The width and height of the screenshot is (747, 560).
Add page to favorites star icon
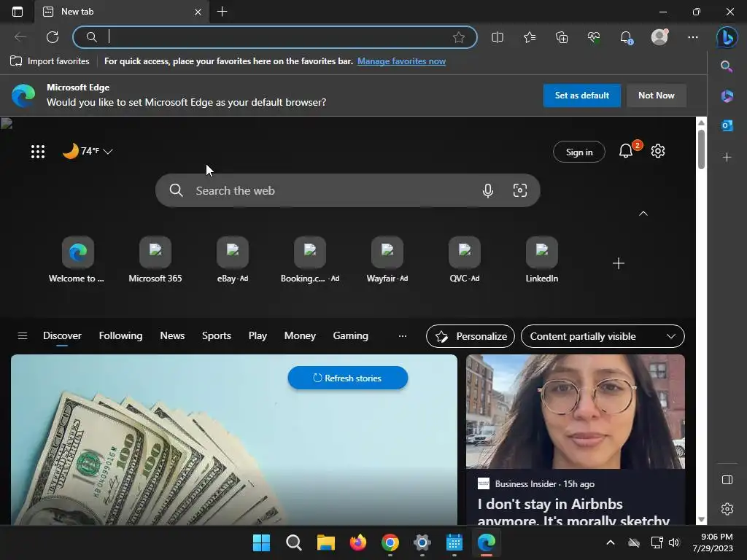pyautogui.click(x=459, y=37)
